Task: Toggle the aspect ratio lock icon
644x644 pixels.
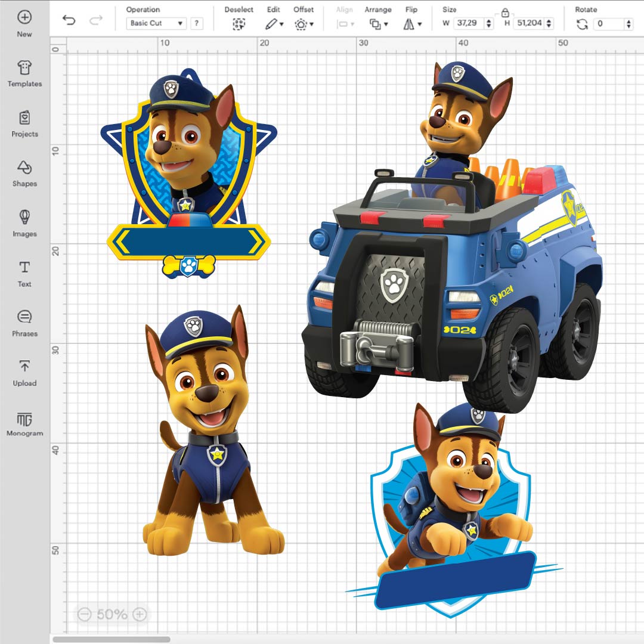Action: tap(505, 13)
